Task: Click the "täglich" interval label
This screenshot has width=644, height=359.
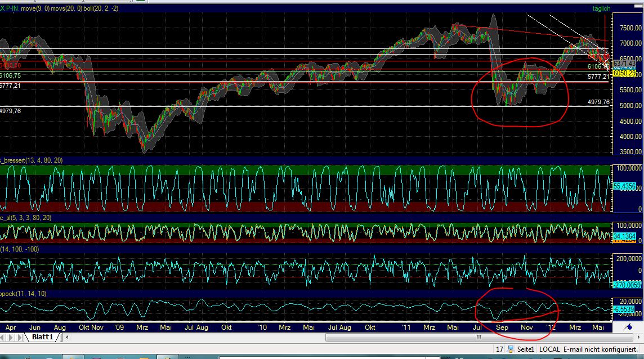Action: click(601, 8)
